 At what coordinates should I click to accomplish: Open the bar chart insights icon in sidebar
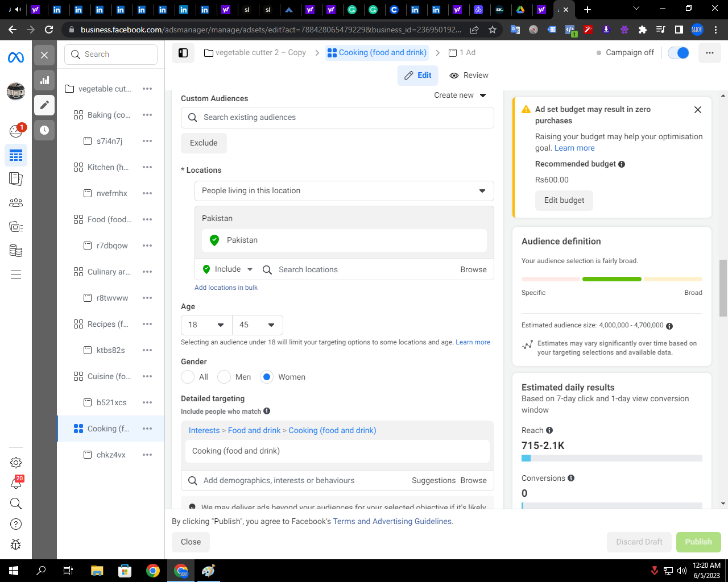[x=44, y=80]
